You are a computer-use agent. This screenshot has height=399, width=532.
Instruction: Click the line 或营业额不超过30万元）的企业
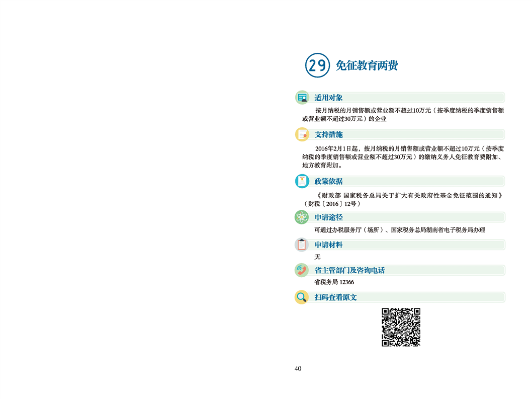(344, 119)
